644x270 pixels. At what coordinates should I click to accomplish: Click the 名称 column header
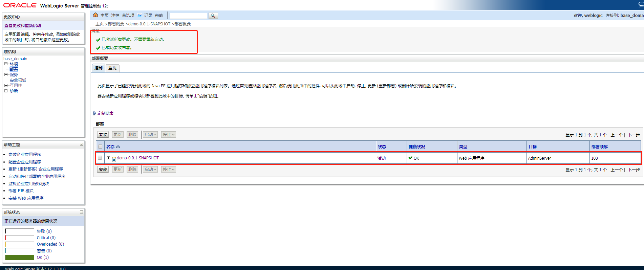[x=110, y=147]
